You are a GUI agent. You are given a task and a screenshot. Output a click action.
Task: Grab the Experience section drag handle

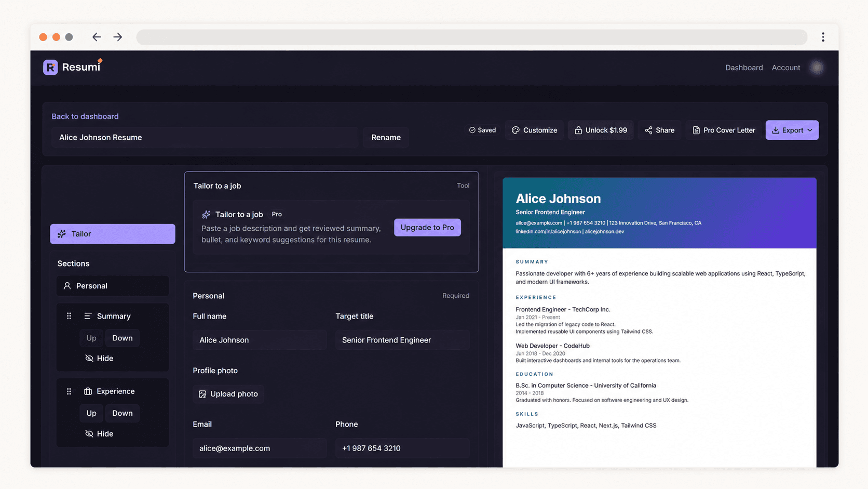coord(69,391)
